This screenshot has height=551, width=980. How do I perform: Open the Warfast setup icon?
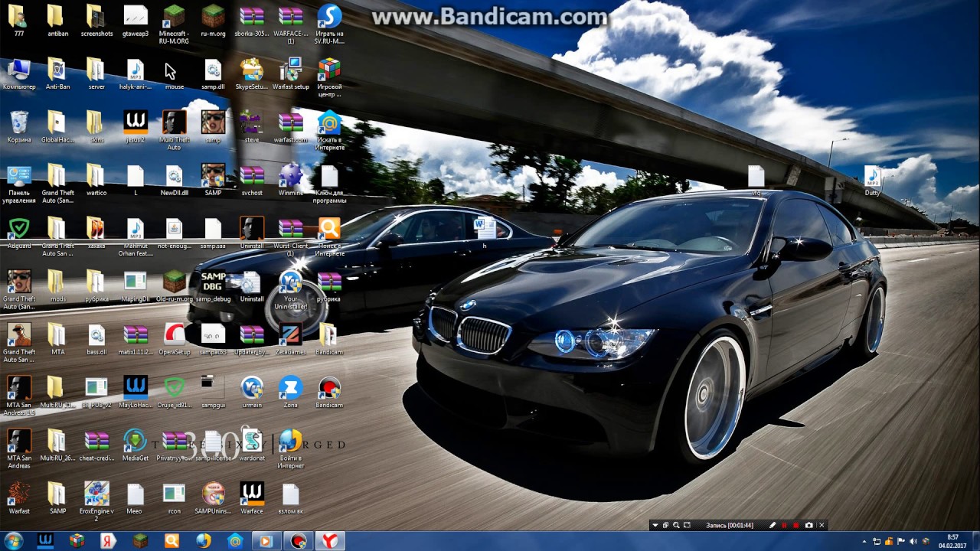click(x=291, y=74)
